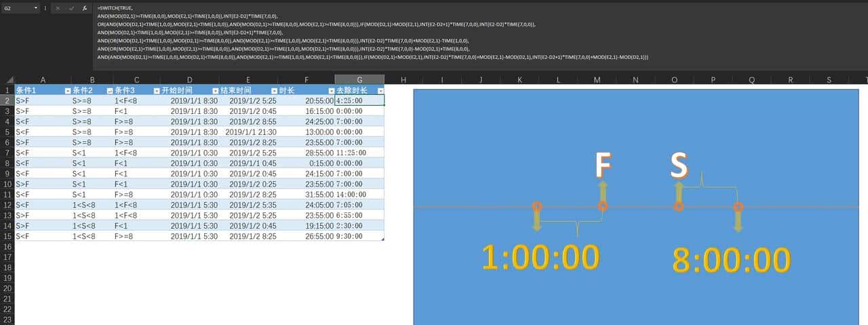The width and height of the screenshot is (868, 325).
Task: Click the down arrow above 8:00:00 text
Action: point(738,218)
